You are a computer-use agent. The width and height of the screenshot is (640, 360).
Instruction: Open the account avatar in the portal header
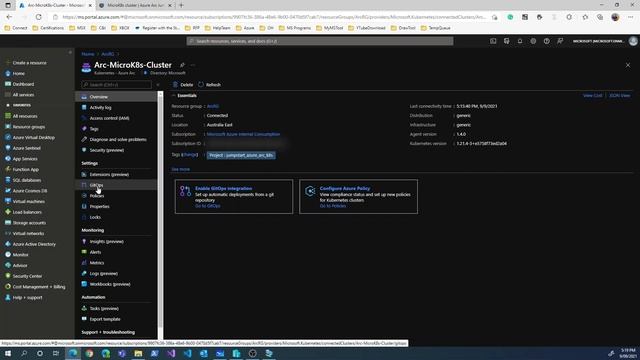coord(633,41)
